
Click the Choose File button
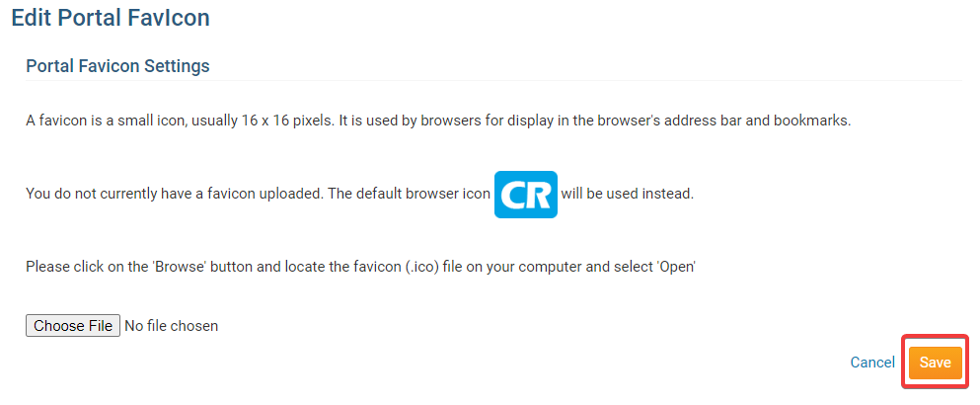[73, 326]
